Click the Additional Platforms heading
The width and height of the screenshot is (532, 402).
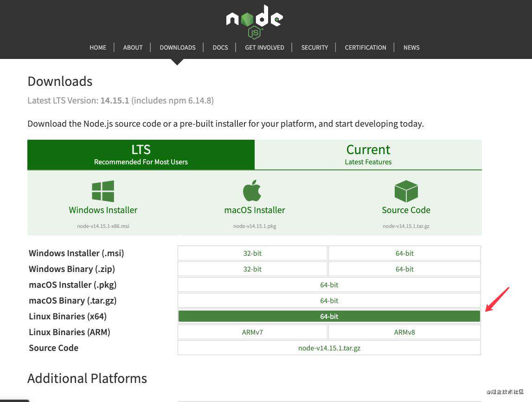[87, 378]
